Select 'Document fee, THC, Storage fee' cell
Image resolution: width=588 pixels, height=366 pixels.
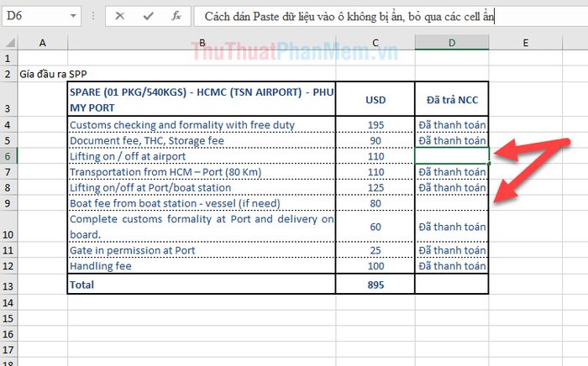(202, 140)
